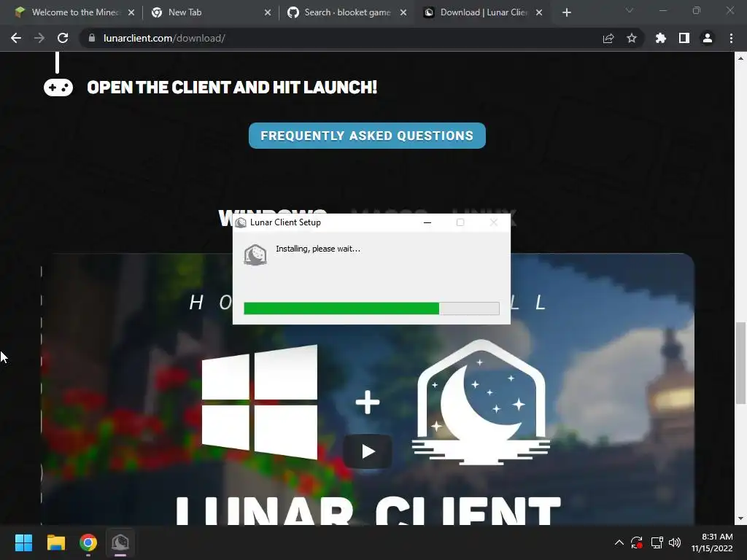The width and height of the screenshot is (747, 560).
Task: Click Lunar Client installer taskbar icon
Action: (x=120, y=542)
